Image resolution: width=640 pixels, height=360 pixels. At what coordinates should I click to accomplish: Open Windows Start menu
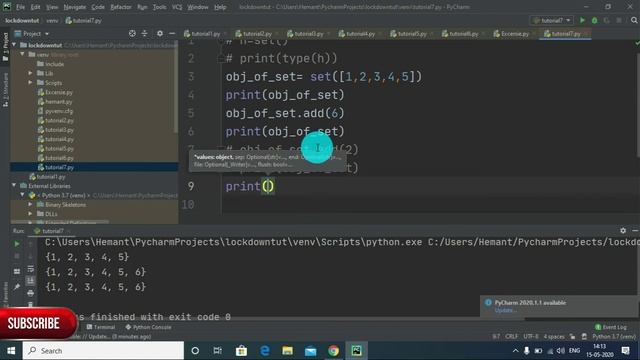(11, 351)
